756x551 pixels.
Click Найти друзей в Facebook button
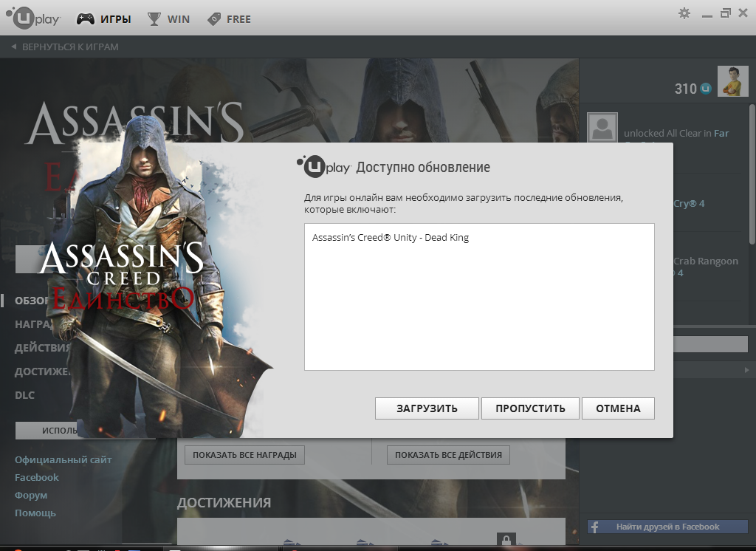click(x=667, y=527)
